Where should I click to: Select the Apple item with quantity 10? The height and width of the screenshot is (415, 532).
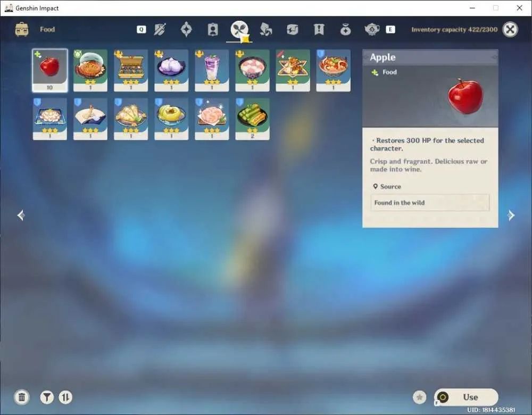50,71
